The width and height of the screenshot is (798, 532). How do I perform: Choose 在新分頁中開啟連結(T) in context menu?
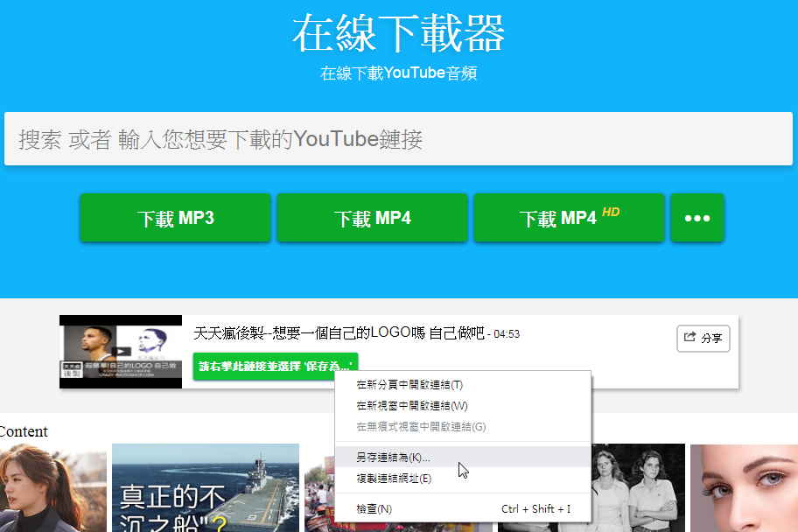pos(463,384)
